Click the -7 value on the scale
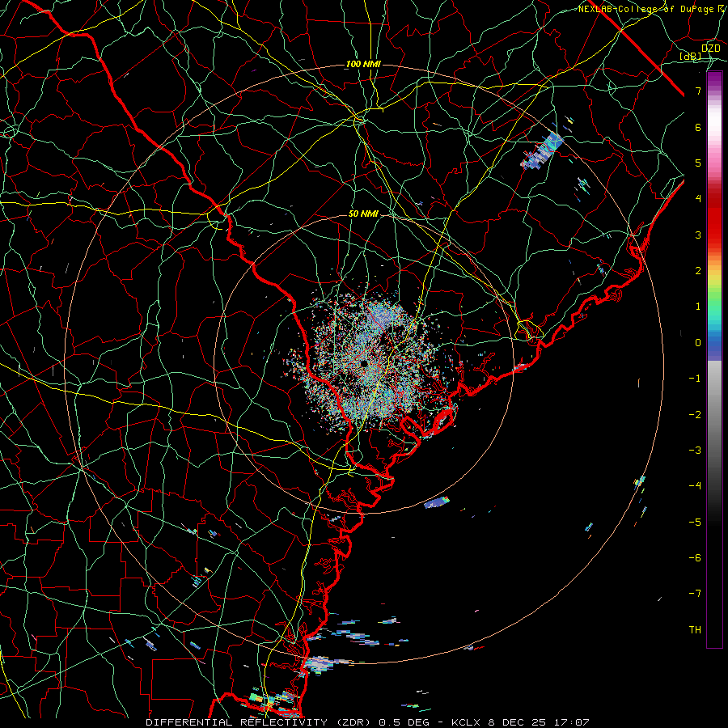The height and width of the screenshot is (728, 728). pyautogui.click(x=695, y=594)
